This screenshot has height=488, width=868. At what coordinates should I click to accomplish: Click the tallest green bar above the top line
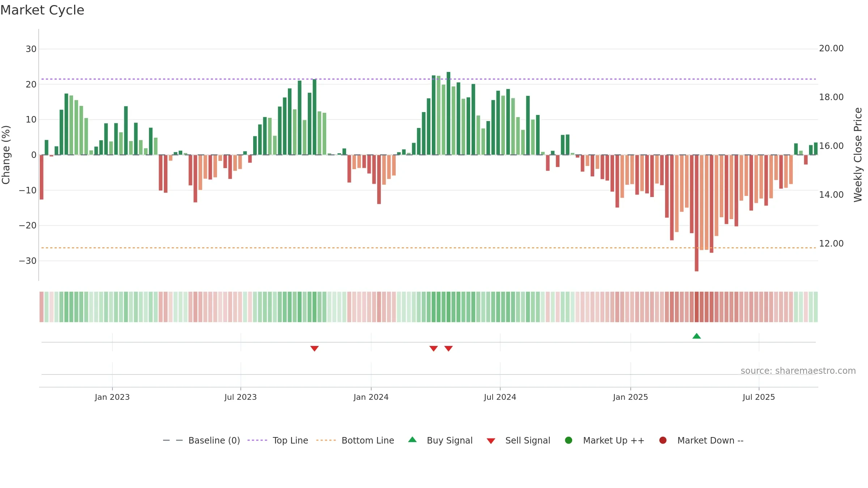pyautogui.click(x=448, y=113)
